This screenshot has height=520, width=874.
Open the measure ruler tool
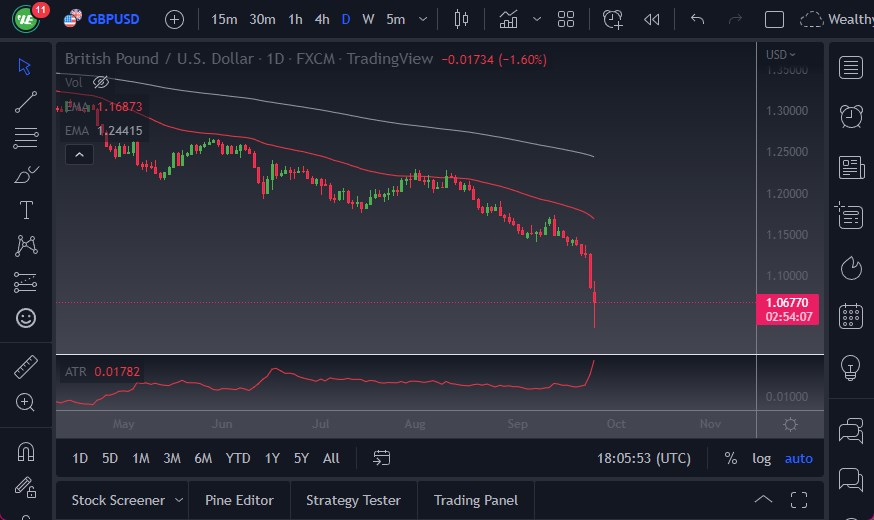click(x=26, y=367)
